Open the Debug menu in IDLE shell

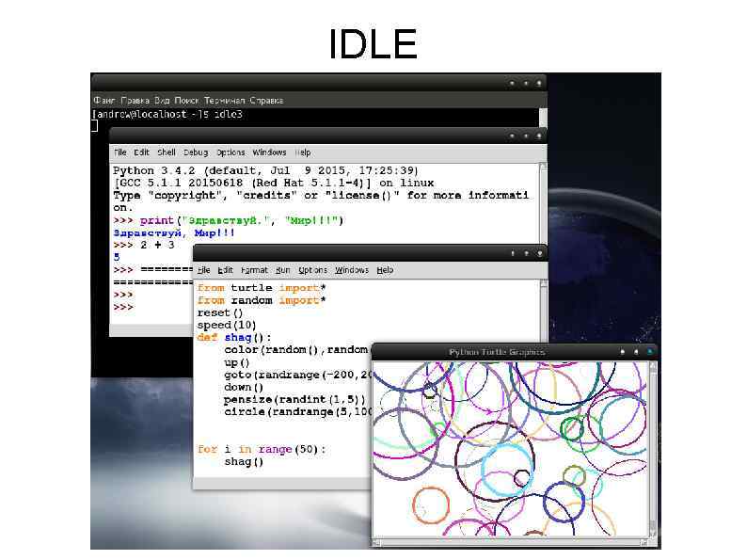click(x=196, y=152)
